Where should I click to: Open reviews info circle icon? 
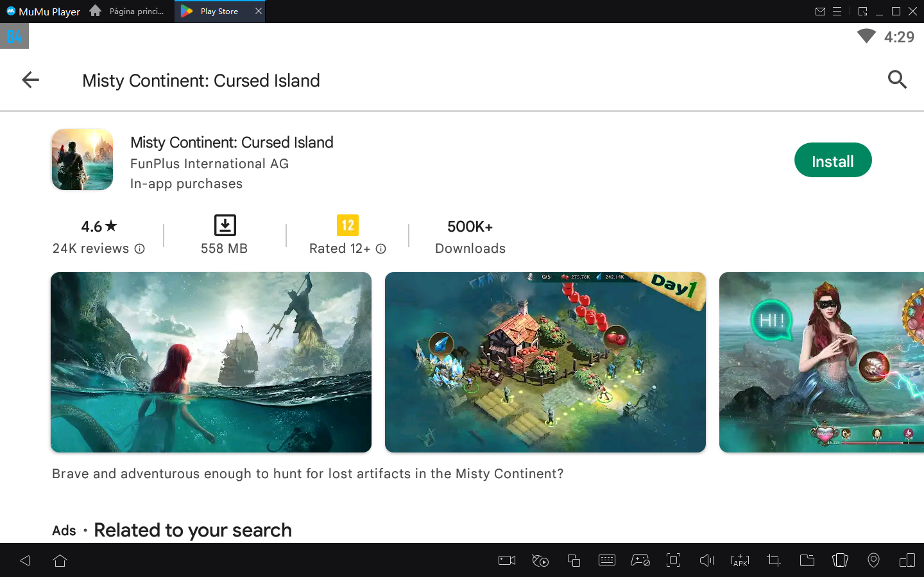pyautogui.click(x=139, y=248)
